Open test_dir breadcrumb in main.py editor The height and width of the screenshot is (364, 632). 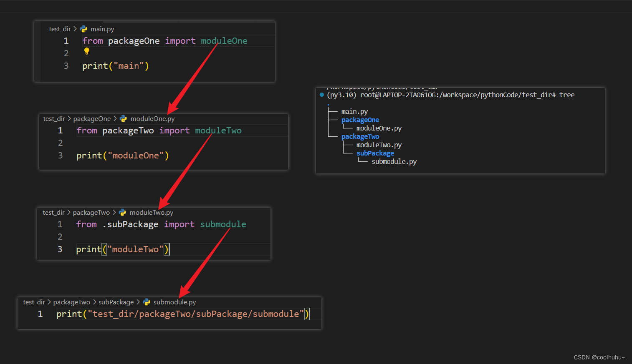(x=60, y=29)
